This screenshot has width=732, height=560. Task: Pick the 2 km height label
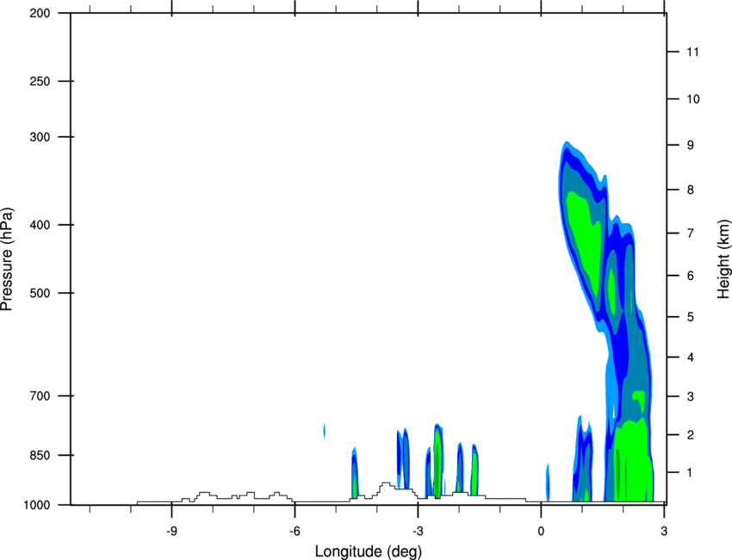click(691, 435)
